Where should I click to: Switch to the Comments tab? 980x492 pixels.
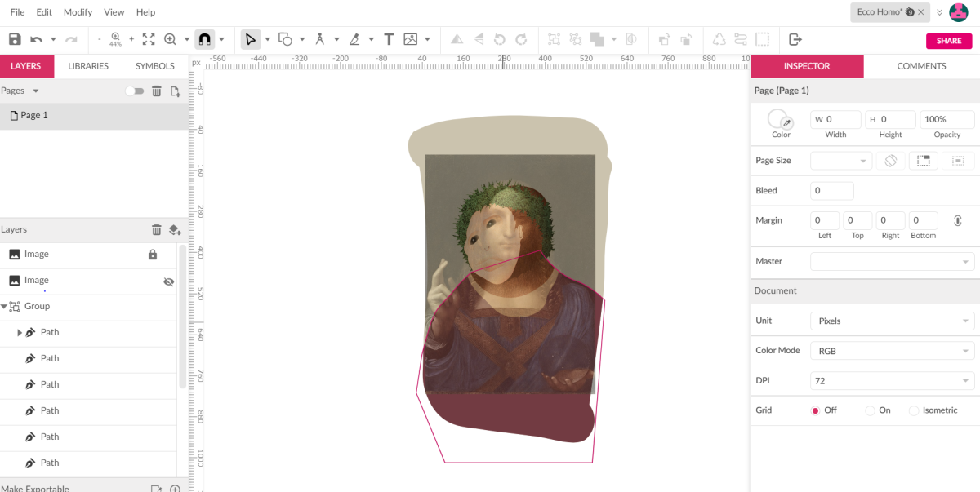coord(921,66)
